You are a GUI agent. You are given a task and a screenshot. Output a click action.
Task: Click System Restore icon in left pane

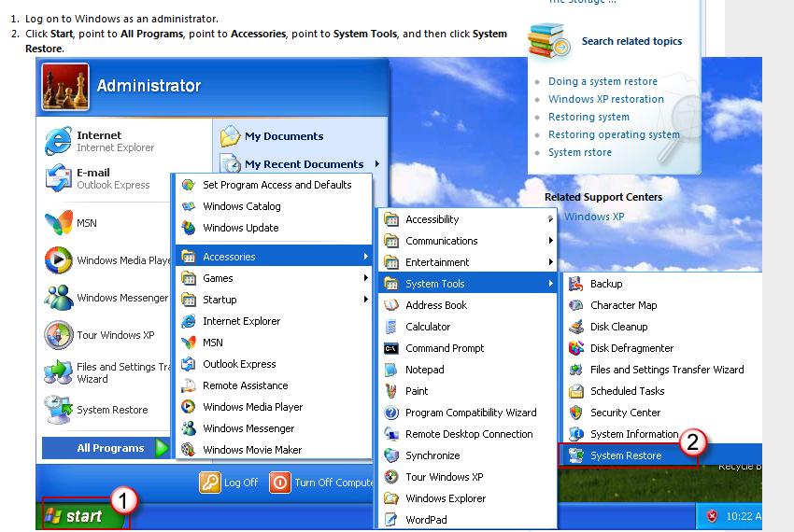(x=58, y=410)
